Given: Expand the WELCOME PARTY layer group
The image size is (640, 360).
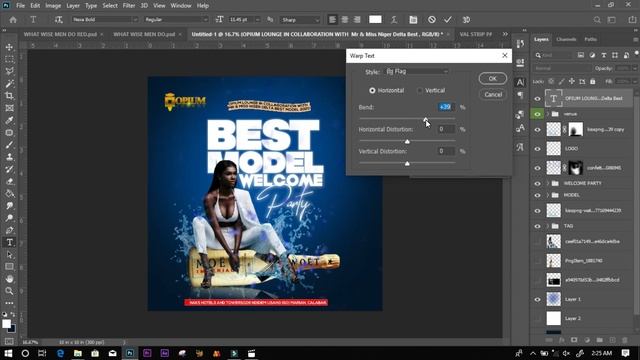Looking at the screenshot, I should (548, 183).
